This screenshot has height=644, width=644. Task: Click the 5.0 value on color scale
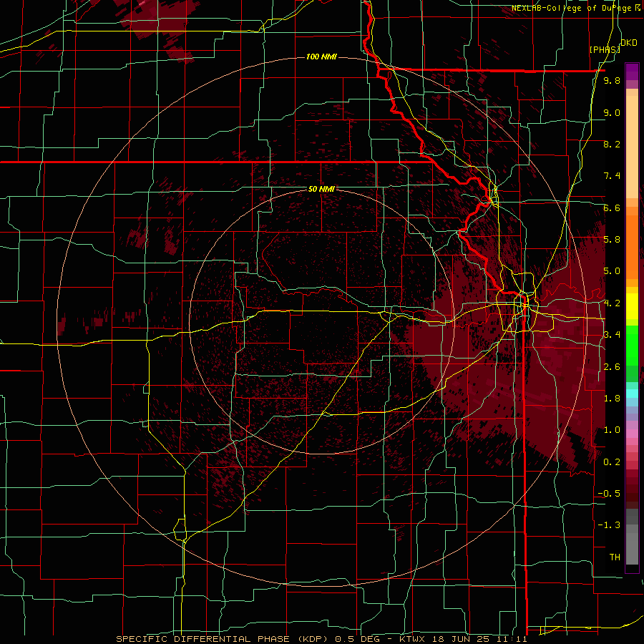tap(612, 271)
